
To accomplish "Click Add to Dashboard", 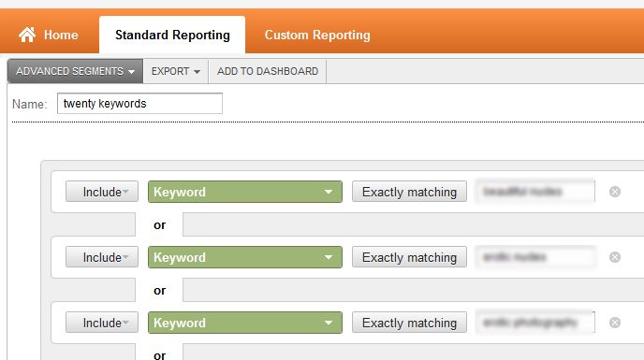I will point(268,71).
